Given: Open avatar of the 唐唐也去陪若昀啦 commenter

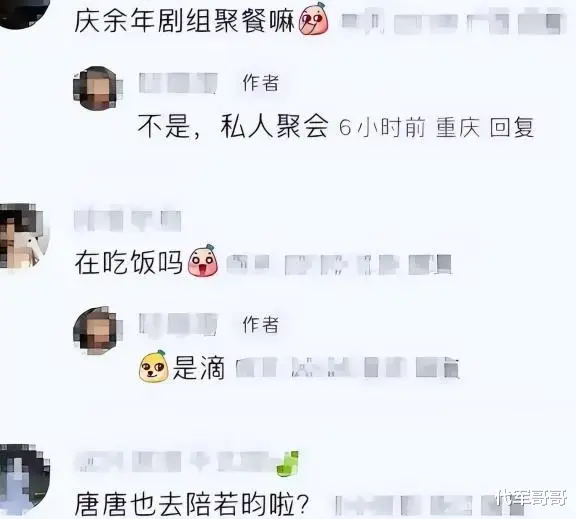Looking at the screenshot, I should [24, 479].
